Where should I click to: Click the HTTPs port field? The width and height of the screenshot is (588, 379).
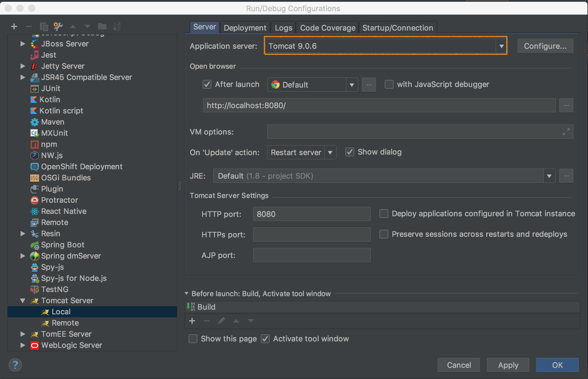[312, 234]
